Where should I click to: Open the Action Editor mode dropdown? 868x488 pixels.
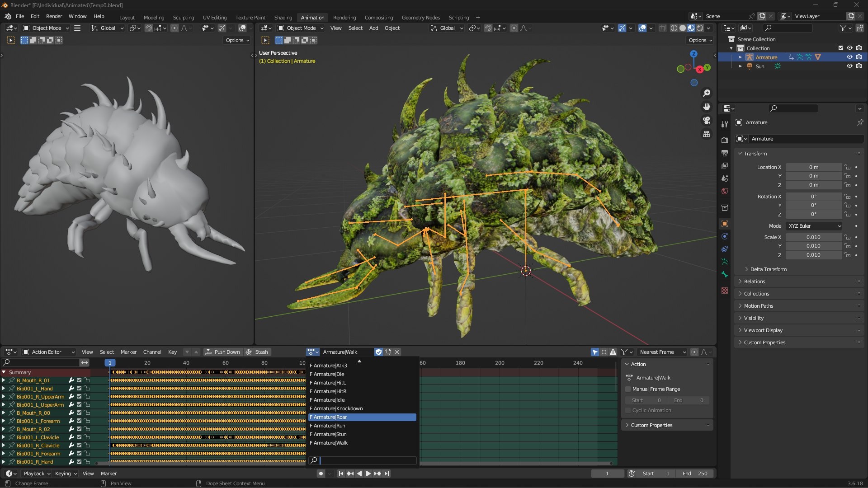48,352
